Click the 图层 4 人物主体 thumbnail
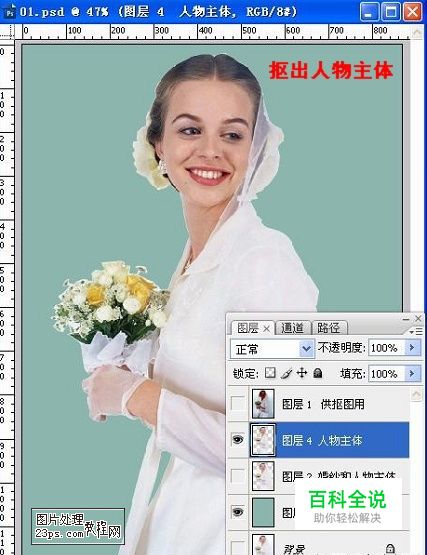 coord(263,440)
